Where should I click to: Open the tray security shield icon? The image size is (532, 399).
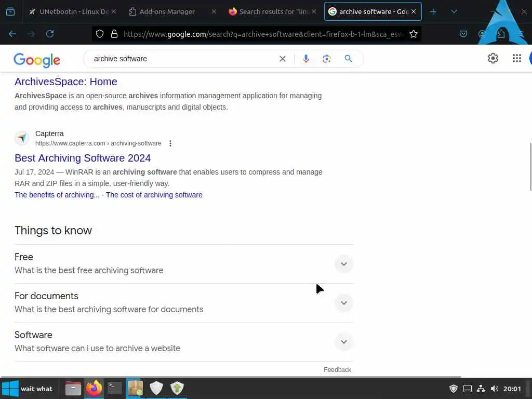point(454,389)
